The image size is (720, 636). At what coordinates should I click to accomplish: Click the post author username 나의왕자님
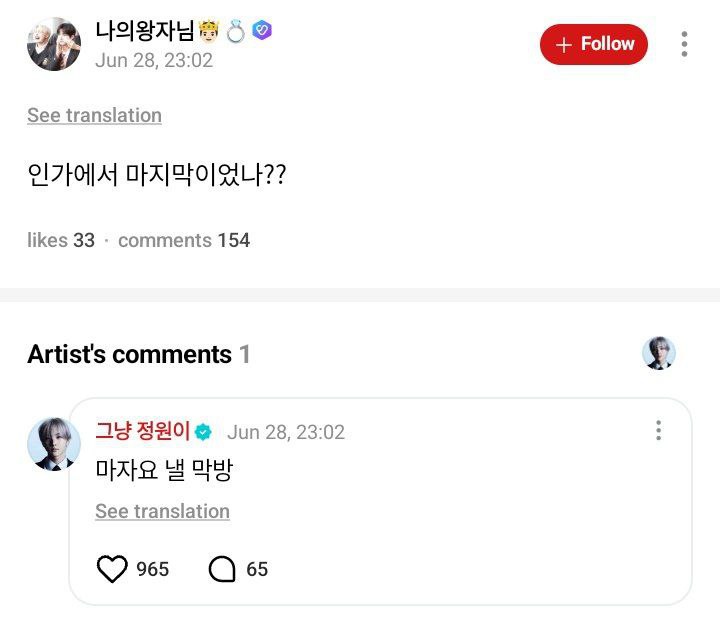(145, 31)
